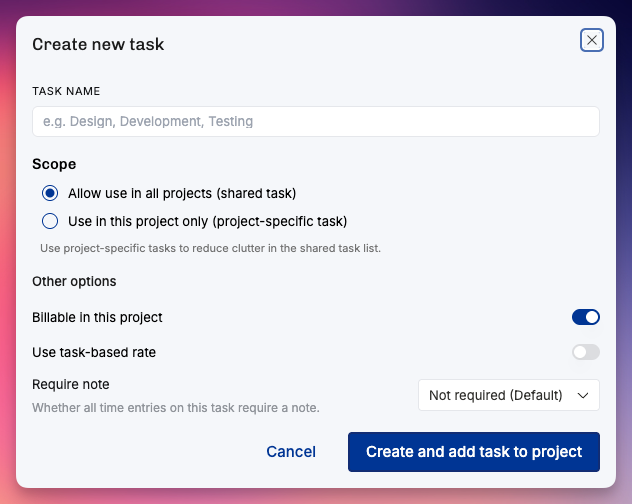Enable the Use task-based rate toggle
The image size is (632, 504).
coord(585,352)
